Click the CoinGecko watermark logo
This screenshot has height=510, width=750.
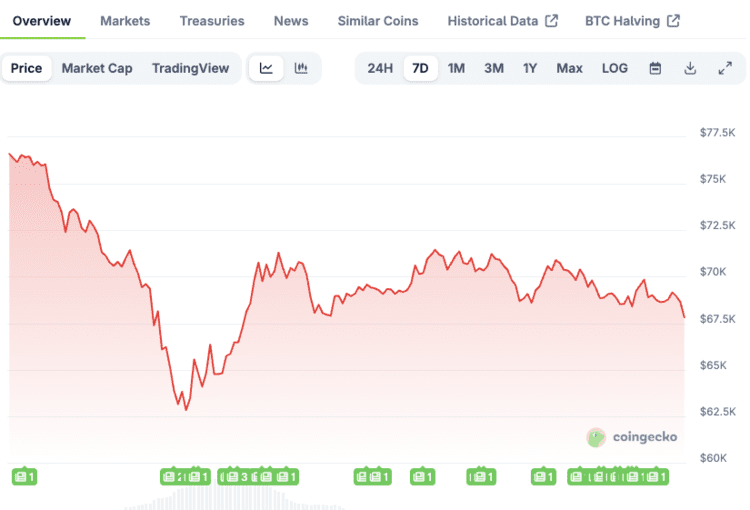[x=632, y=437]
